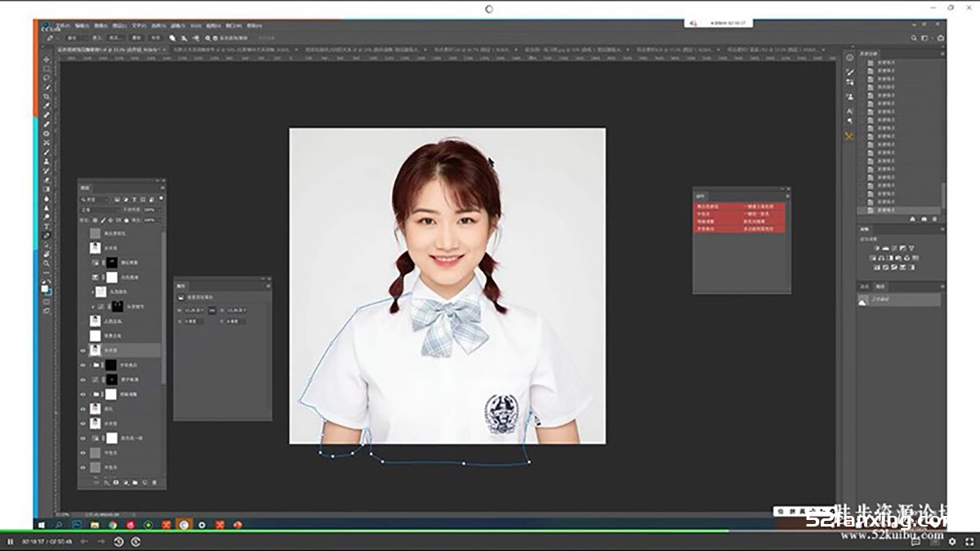Click the Properties (属性) panel tab
Viewport: 980px width, 551px height.
[181, 287]
